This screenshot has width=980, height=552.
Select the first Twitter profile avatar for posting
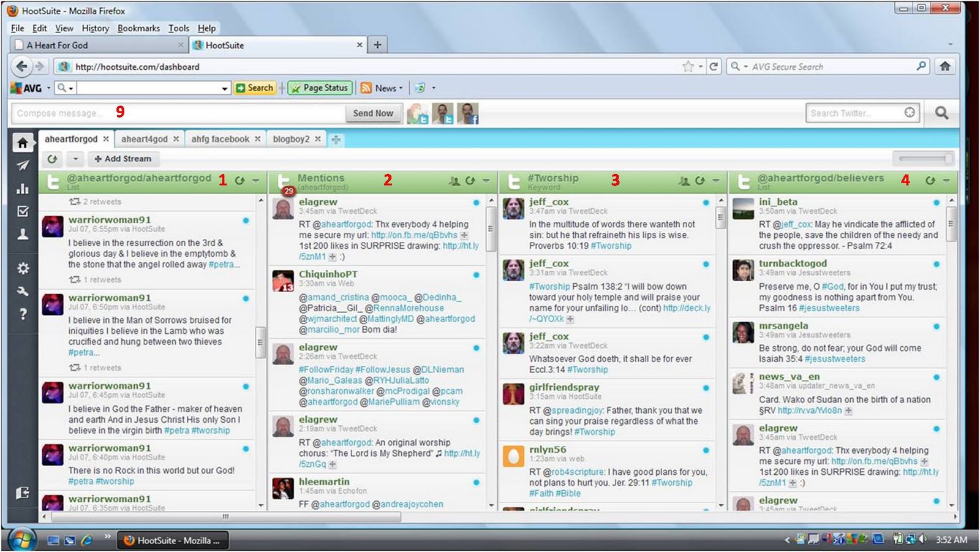click(418, 113)
